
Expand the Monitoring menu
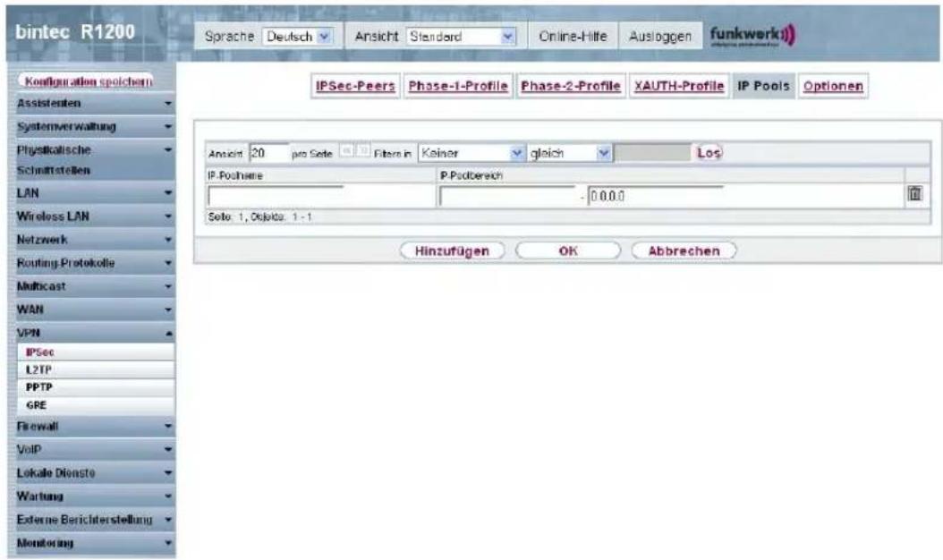(95, 543)
